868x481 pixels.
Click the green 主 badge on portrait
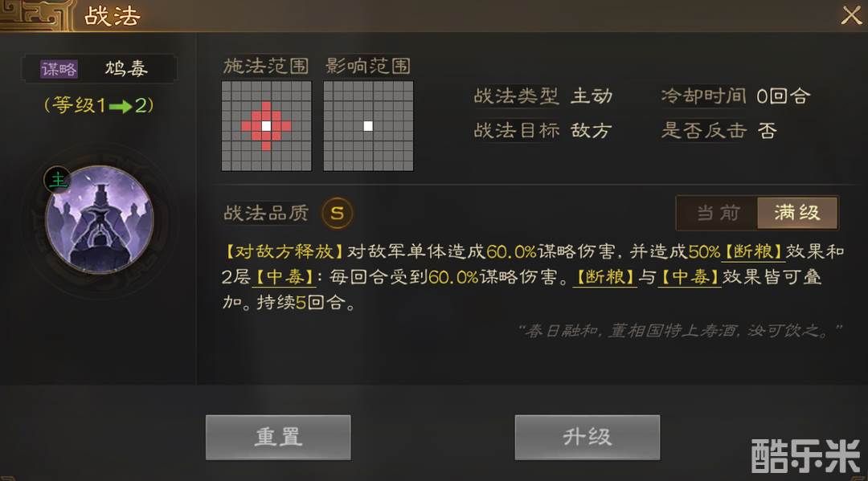pos(58,180)
